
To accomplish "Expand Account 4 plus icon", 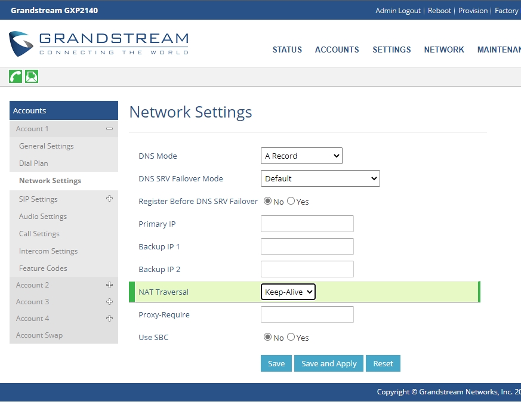I will click(x=109, y=319).
